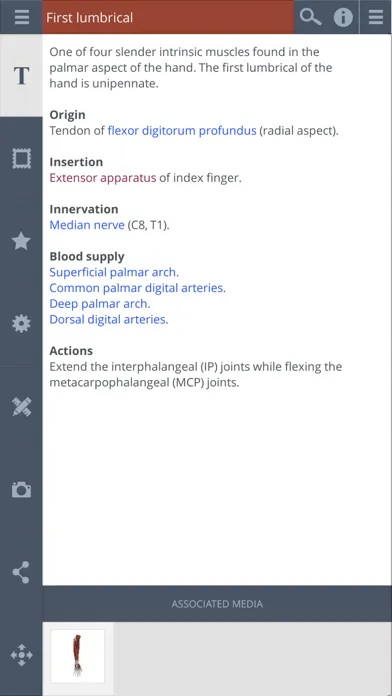This screenshot has width=392, height=696.
Task: Select the four-arrow move tool
Action: (21, 655)
